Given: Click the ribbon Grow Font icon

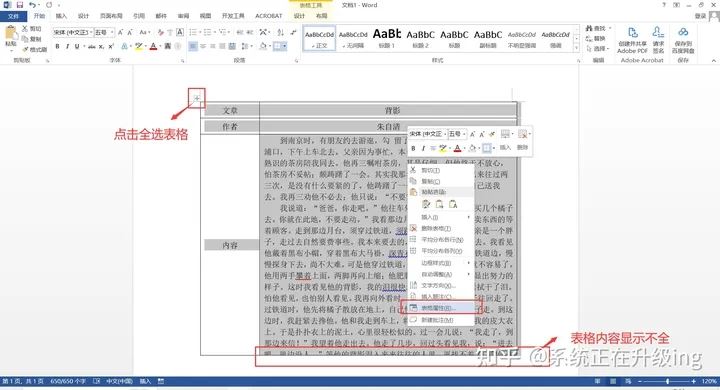Looking at the screenshot, I should tap(120, 32).
